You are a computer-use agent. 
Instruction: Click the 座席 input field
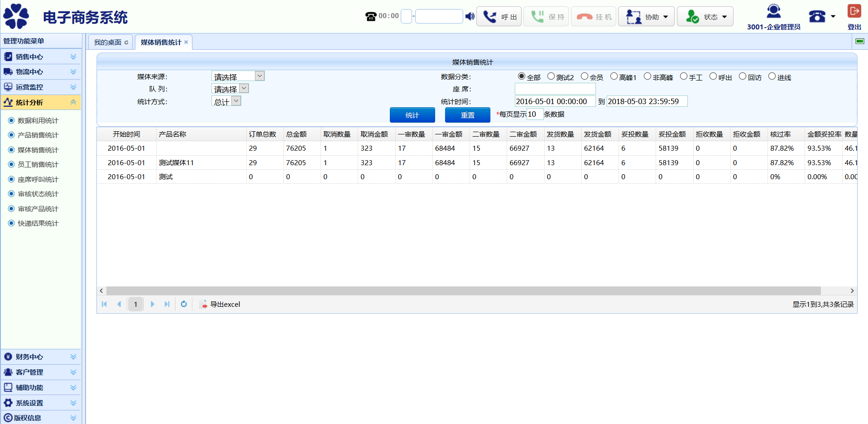(555, 89)
